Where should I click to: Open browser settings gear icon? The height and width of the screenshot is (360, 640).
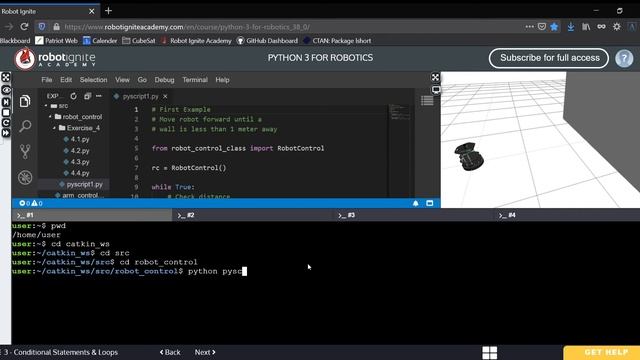[617, 27]
